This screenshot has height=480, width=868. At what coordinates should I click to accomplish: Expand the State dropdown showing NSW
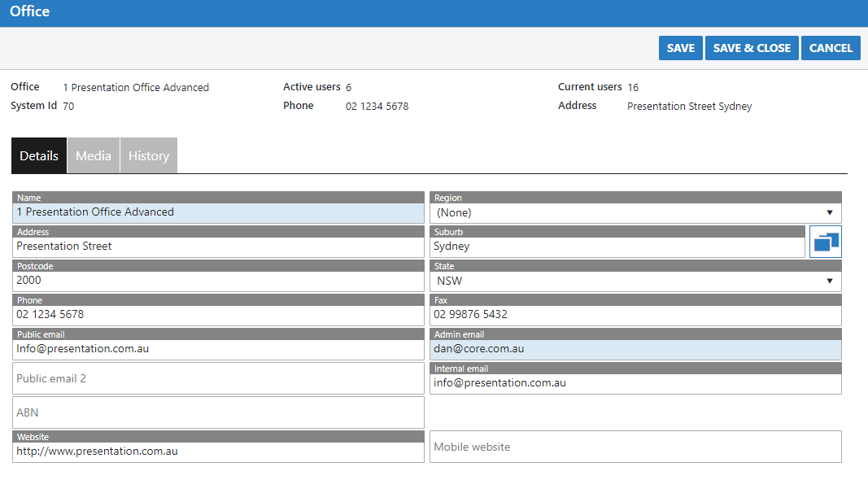coord(635,281)
